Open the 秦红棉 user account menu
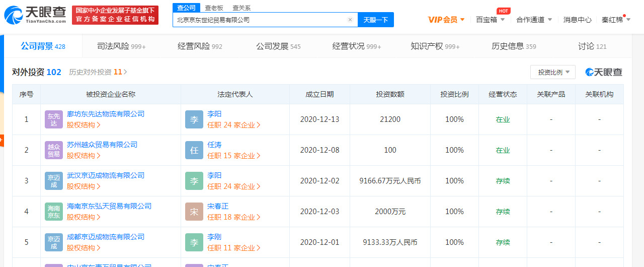The image size is (644, 267). pyautogui.click(x=616, y=20)
